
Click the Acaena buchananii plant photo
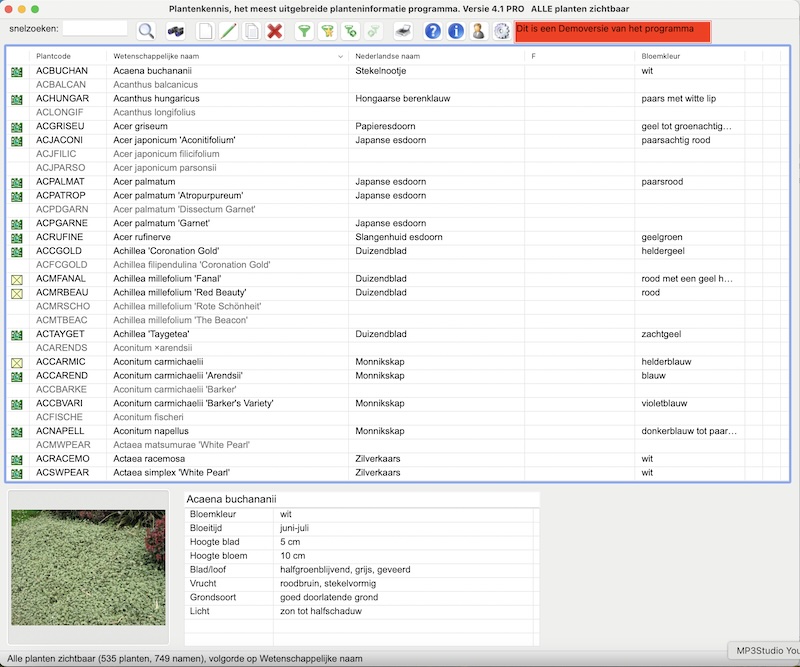(87, 567)
